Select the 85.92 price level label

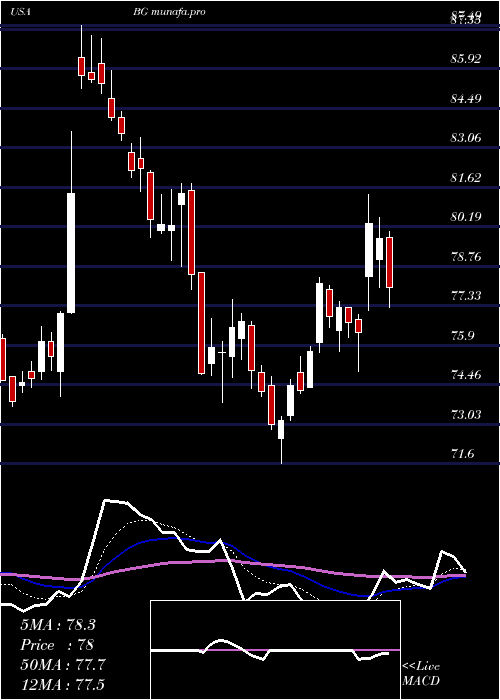(x=466, y=58)
